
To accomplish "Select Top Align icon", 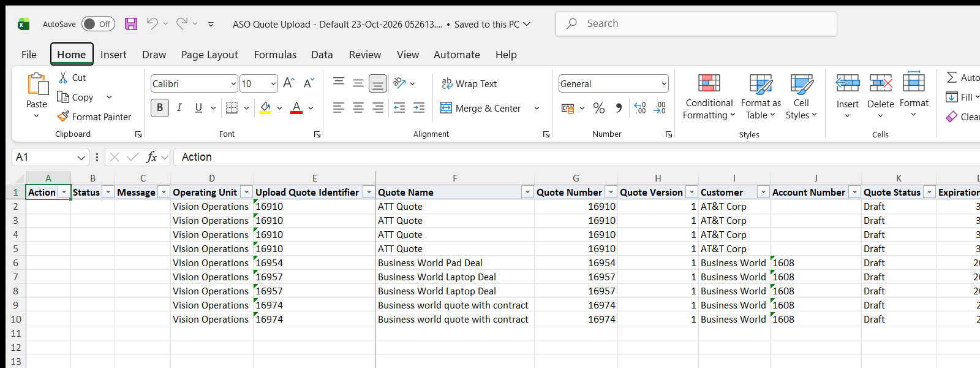I will (x=339, y=83).
